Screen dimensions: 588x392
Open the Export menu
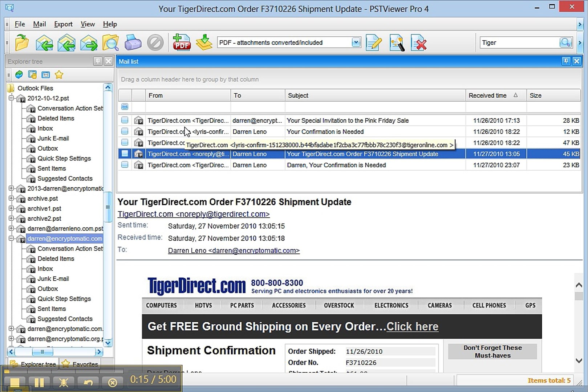[63, 24]
